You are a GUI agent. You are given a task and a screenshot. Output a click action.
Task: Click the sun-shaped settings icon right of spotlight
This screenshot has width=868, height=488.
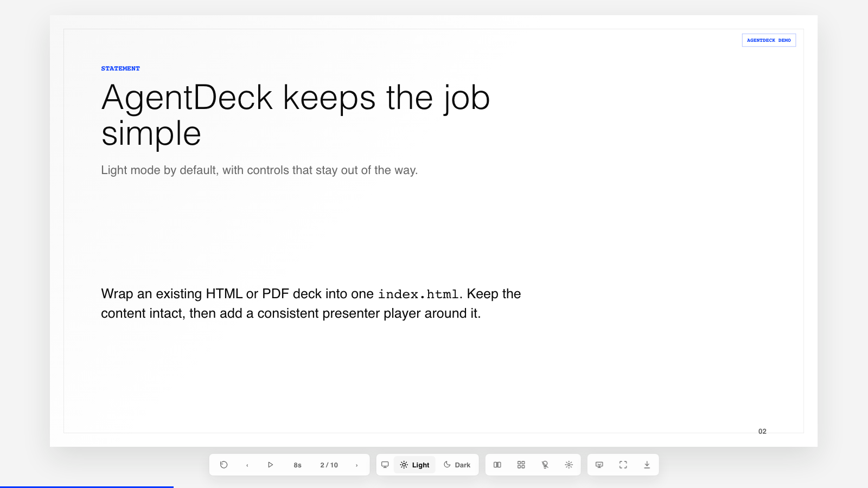tap(569, 465)
